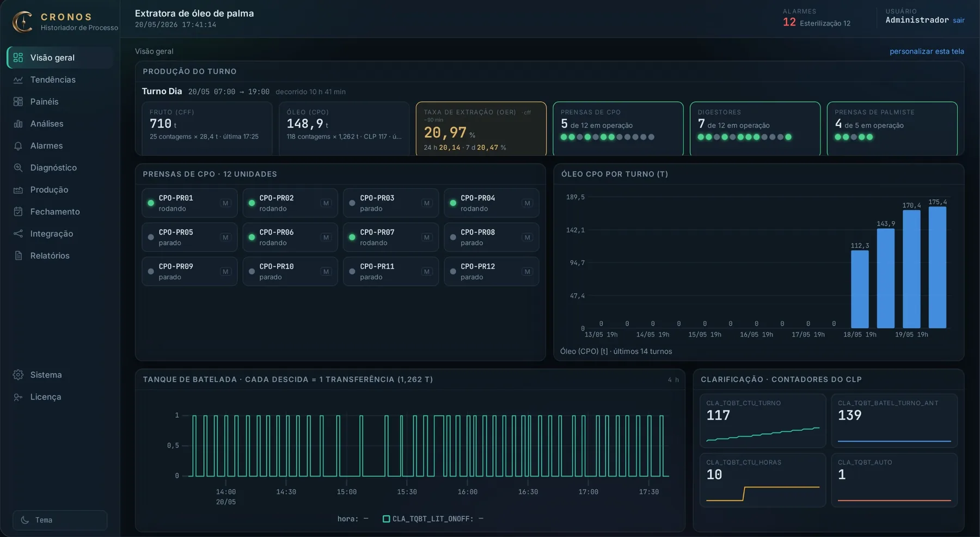
Task: Go to the Alarmes section
Action: point(60,146)
